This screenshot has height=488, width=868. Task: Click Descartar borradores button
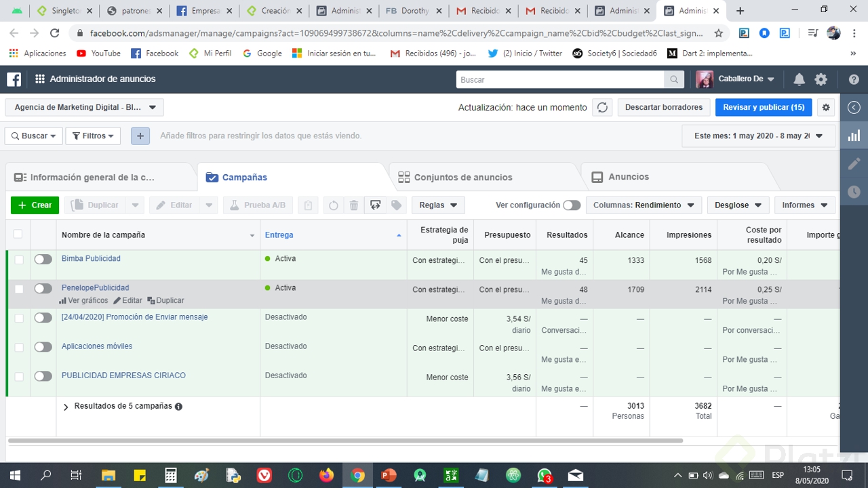(664, 107)
